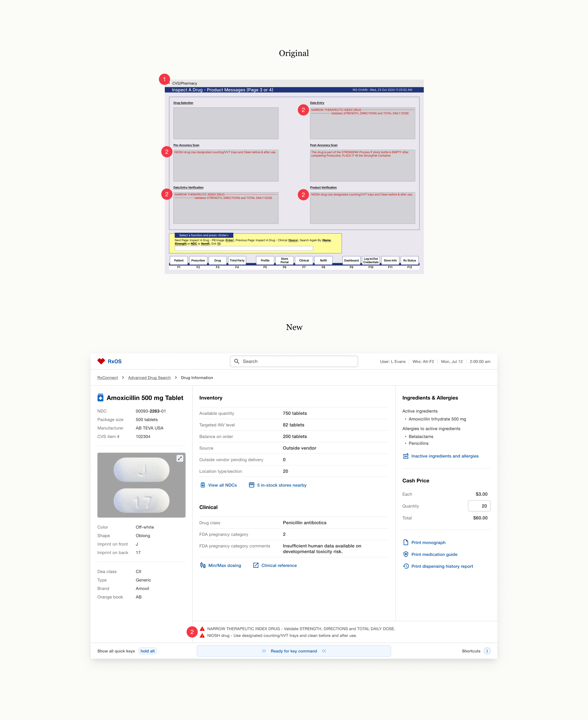588x720 pixels.
Task: Navigate to Advanced Drug Search breadcrumb
Action: coord(149,378)
